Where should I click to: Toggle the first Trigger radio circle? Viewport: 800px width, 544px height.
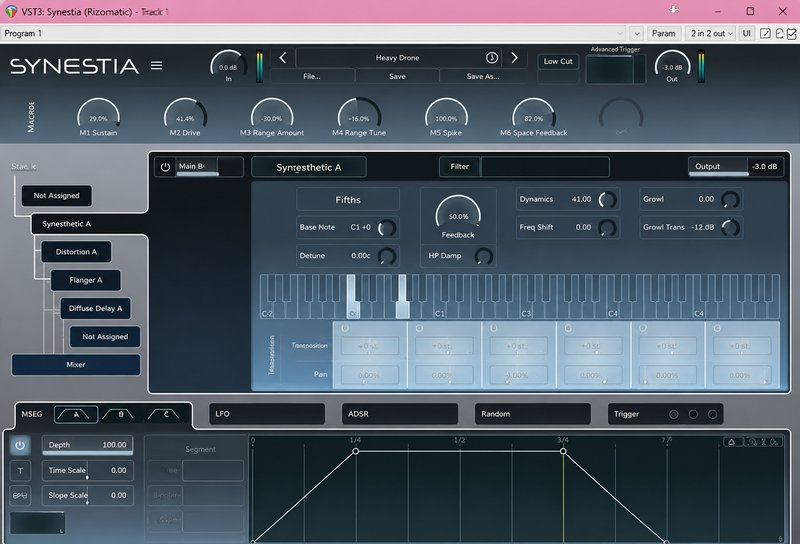click(x=674, y=414)
